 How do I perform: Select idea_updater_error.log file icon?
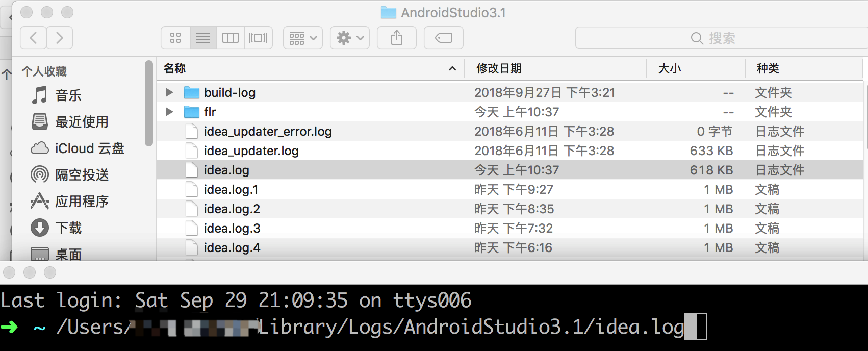192,131
